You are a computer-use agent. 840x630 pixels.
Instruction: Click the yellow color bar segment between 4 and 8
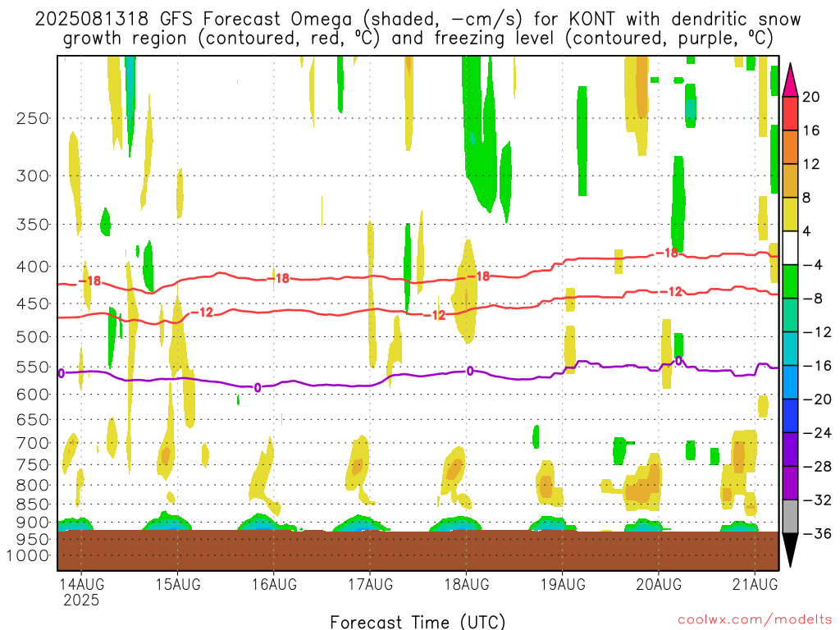pyautogui.click(x=790, y=214)
